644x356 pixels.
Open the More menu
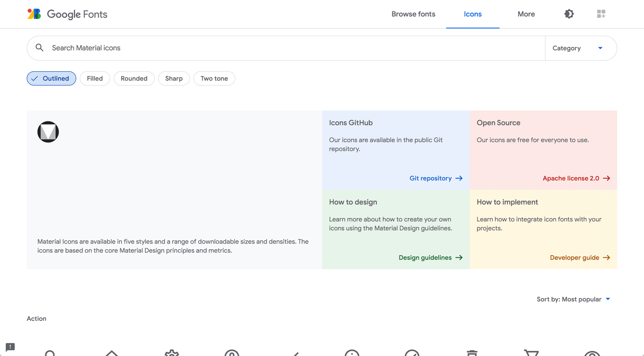(526, 14)
